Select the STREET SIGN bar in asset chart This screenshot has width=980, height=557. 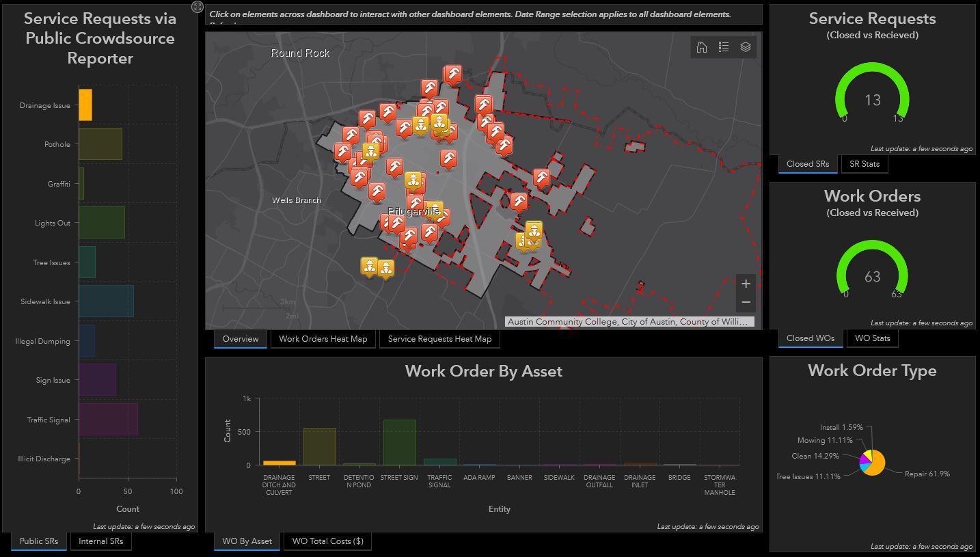coord(399,443)
